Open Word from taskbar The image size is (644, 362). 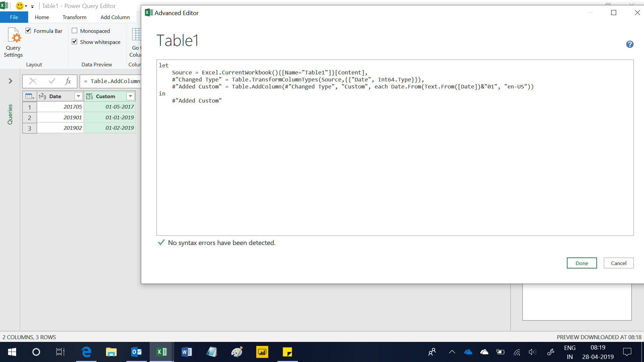coord(186,352)
